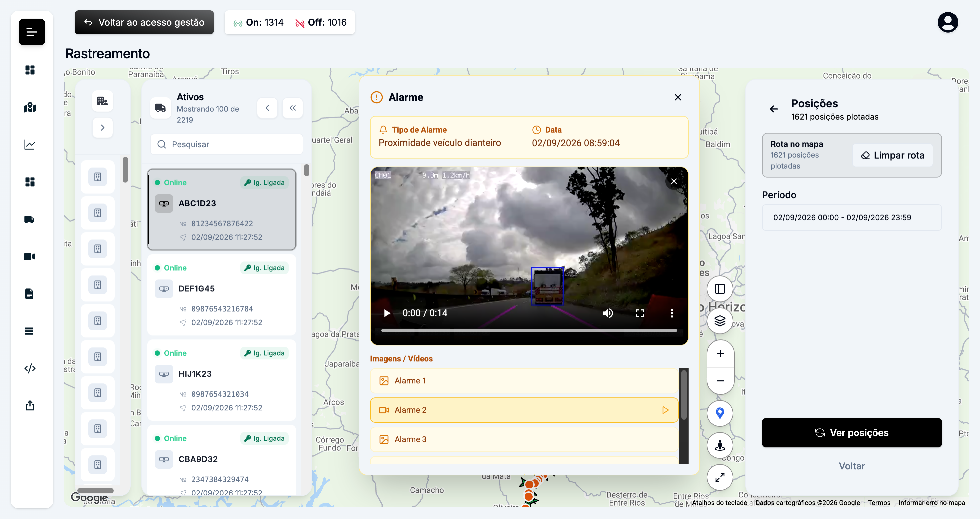Select the first building icon in company list
The width and height of the screenshot is (980, 519).
pos(98,177)
